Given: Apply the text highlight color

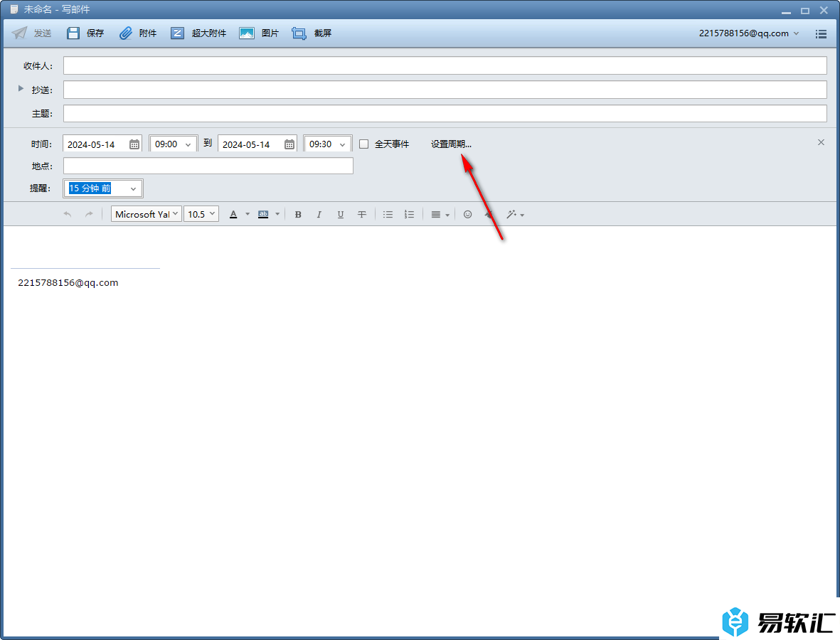Looking at the screenshot, I should pyautogui.click(x=263, y=214).
